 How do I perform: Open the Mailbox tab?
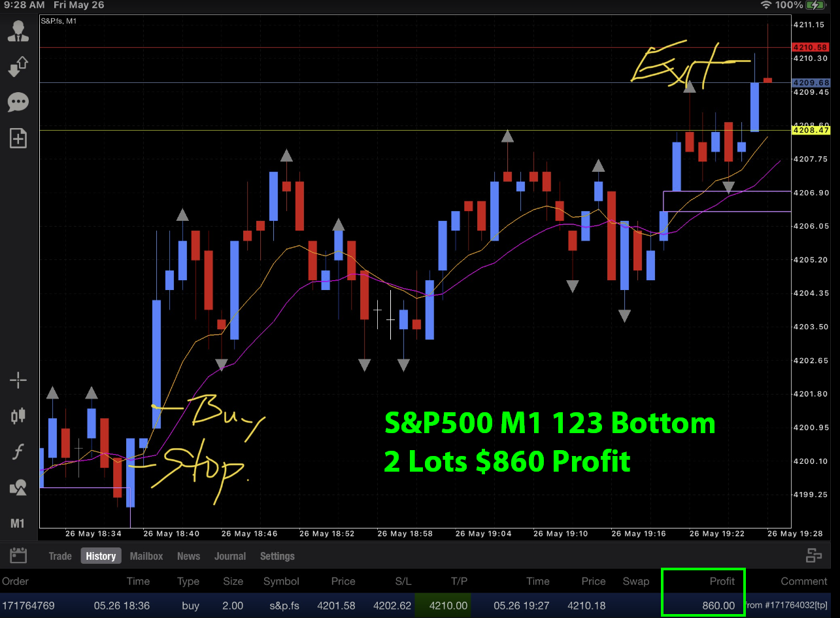click(146, 556)
